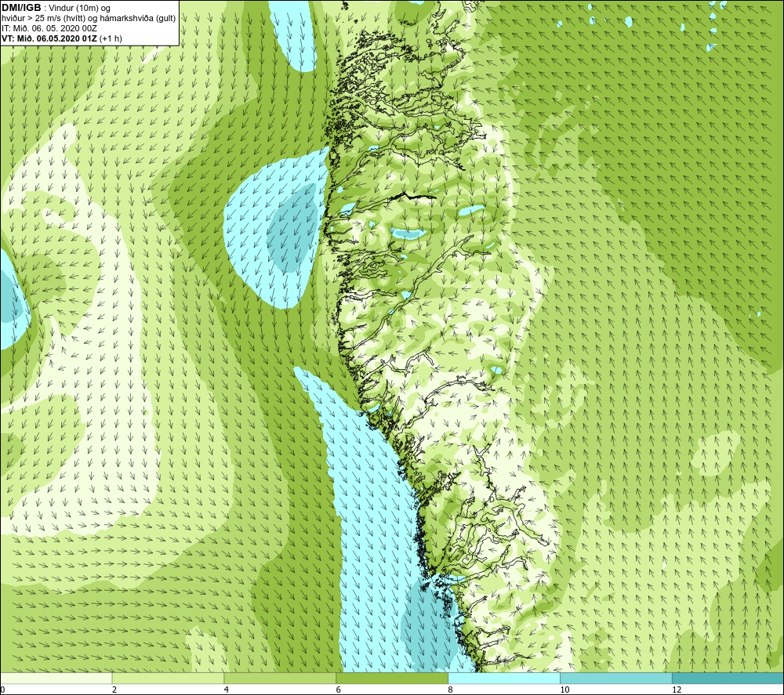Click the scale value '12'
This screenshot has height=695, width=784.
(x=677, y=690)
